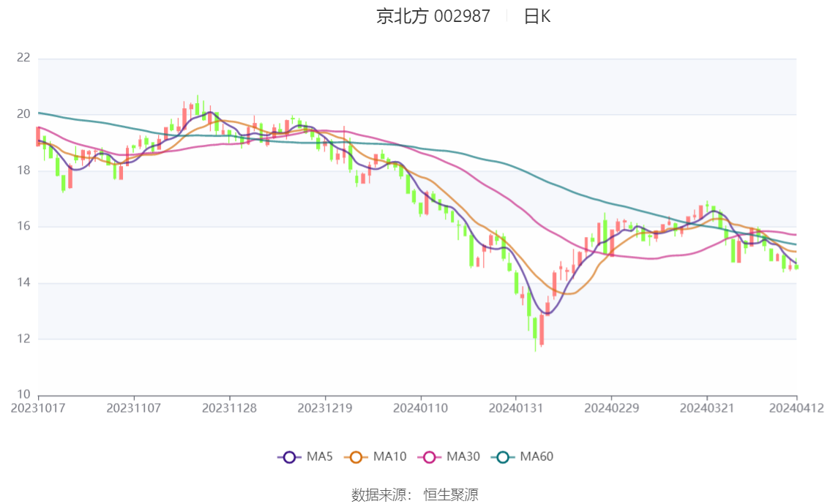
Task: Click the 20240321 date axis label
Action: [706, 407]
